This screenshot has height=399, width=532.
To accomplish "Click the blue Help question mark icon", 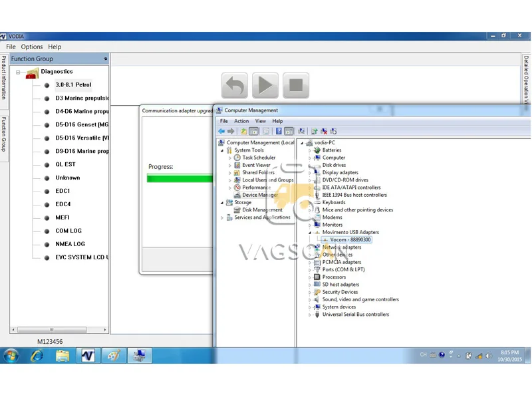I will coord(279,131).
